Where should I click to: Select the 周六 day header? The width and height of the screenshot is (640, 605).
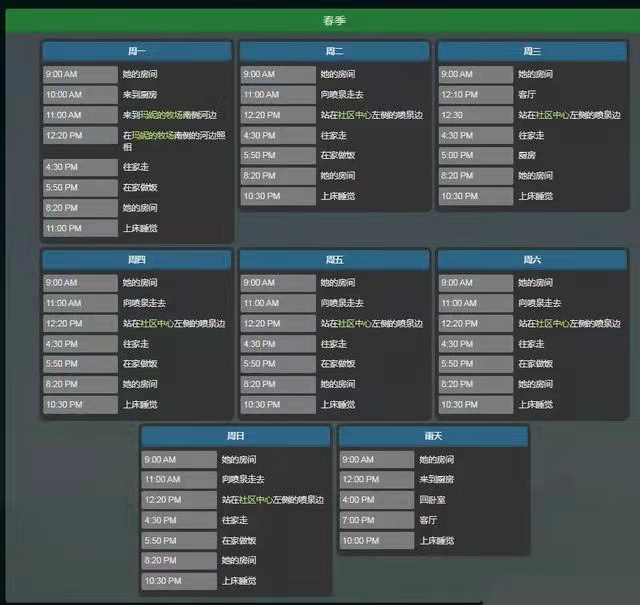(x=532, y=260)
